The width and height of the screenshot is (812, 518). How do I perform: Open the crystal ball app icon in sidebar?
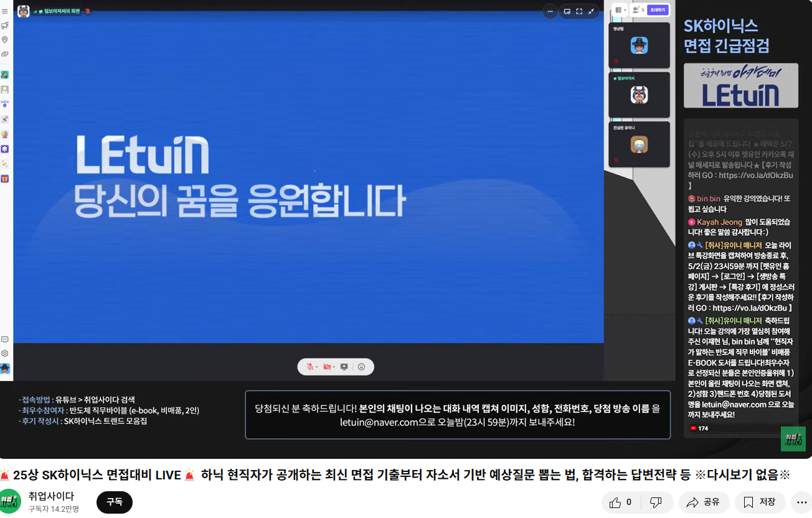pos(4,134)
